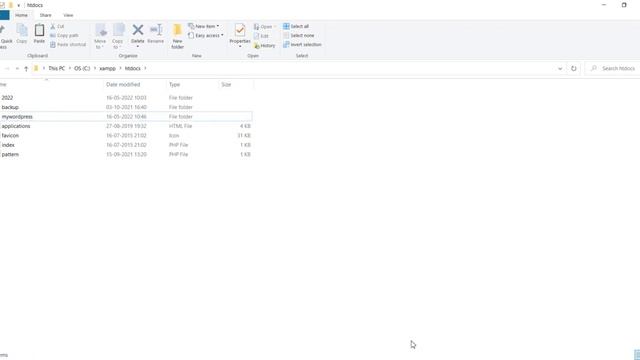Image resolution: width=640 pixels, height=360 pixels.
Task: Open the blue File menu tab
Action: (4, 15)
